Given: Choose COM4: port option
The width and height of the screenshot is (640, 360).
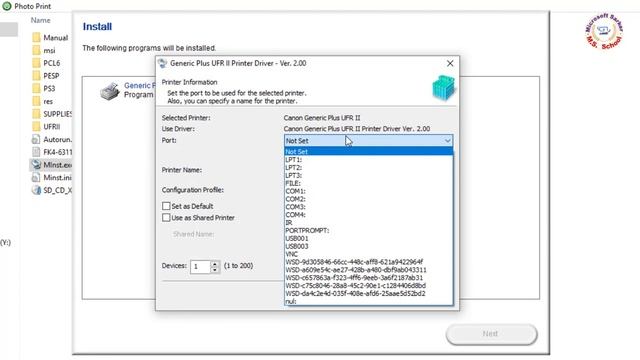Looking at the screenshot, I should coord(369,215).
